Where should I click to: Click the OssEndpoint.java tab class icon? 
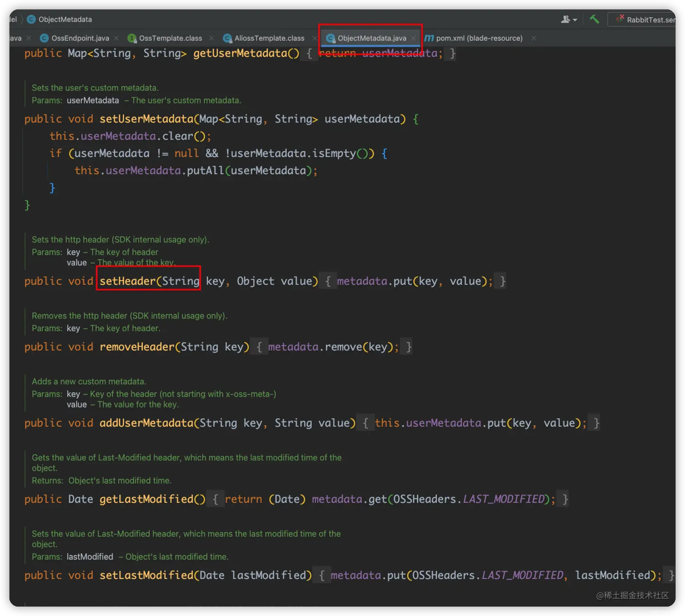pyautogui.click(x=44, y=38)
